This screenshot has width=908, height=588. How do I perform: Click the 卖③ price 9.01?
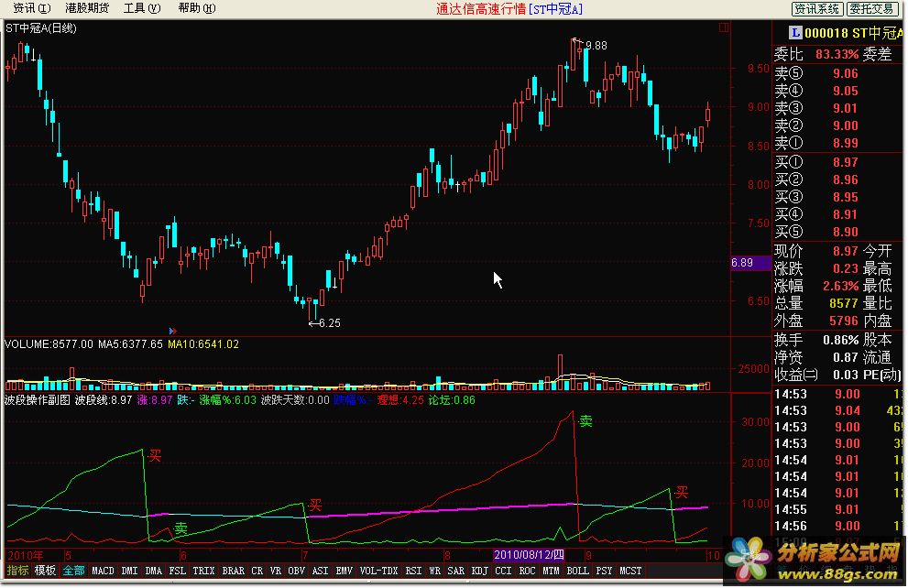(x=846, y=108)
